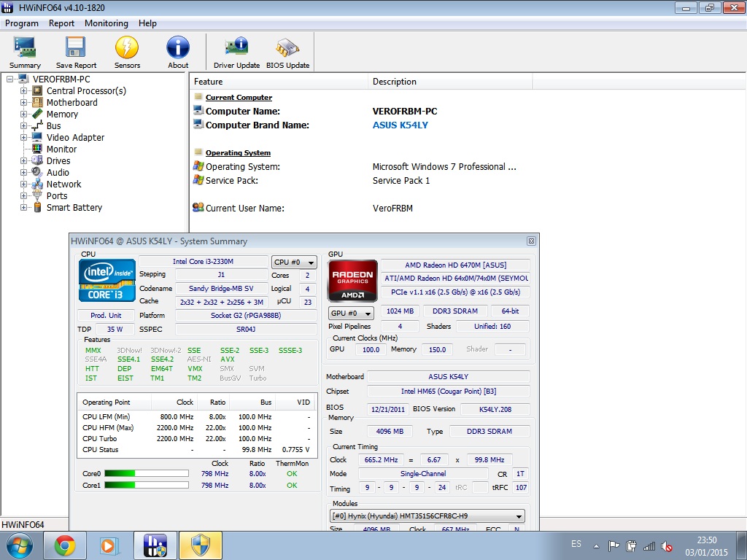747x560 pixels.
Task: Click the About info icon
Action: [x=178, y=51]
